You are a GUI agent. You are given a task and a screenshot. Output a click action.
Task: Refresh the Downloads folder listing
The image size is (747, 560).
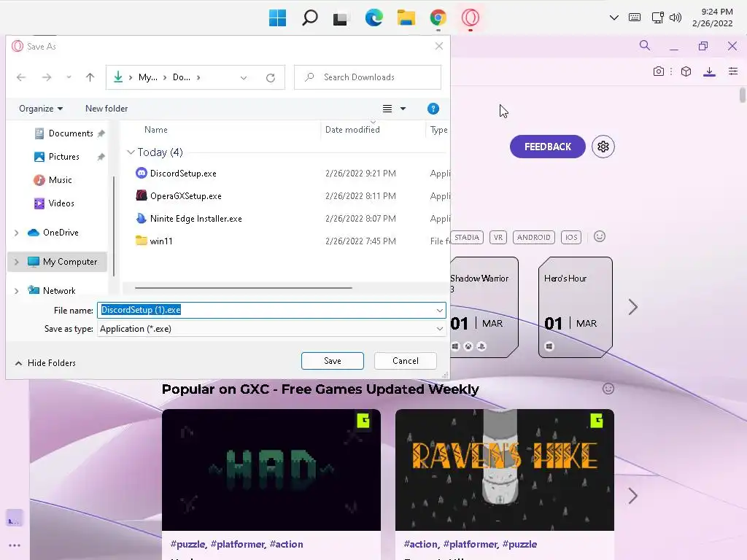point(271,77)
